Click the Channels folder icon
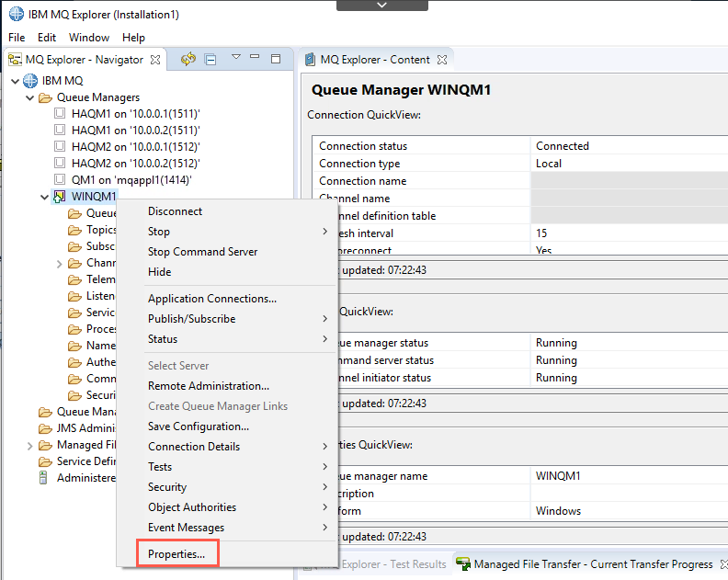The width and height of the screenshot is (728, 580). 74,263
